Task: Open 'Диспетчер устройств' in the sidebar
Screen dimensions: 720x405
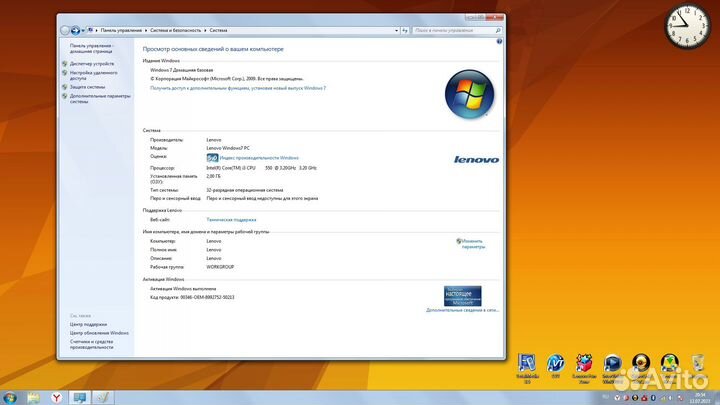Action: [92, 64]
